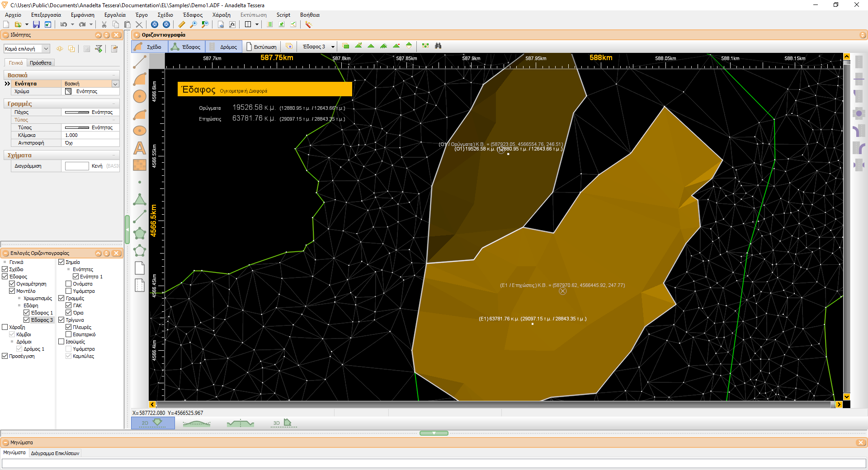Select the circle drawing tool

click(x=140, y=96)
